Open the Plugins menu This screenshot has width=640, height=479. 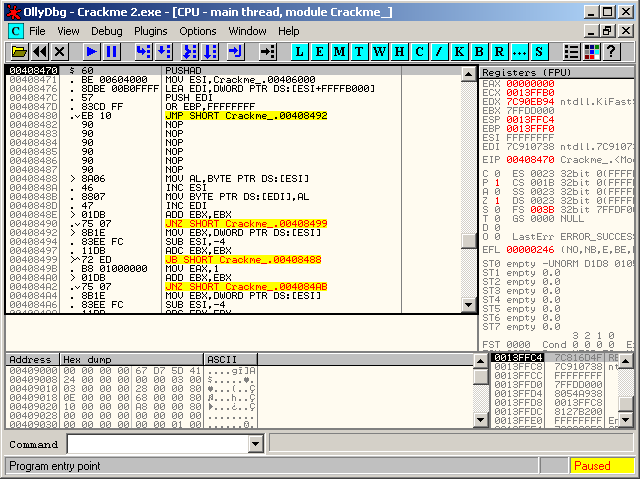pos(151,31)
